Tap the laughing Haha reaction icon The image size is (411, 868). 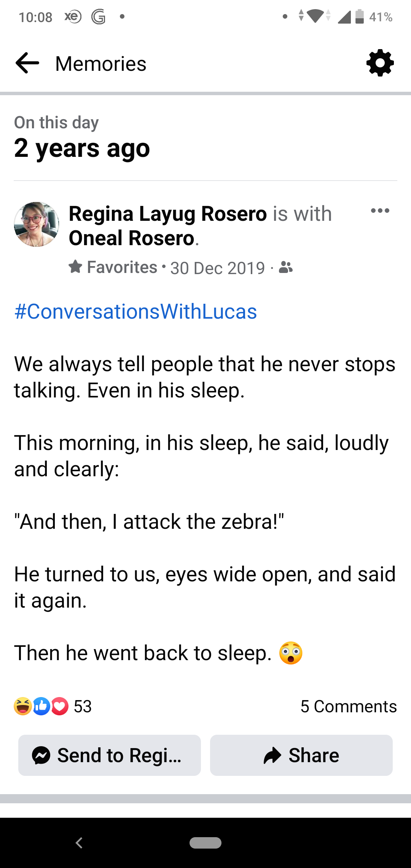[23, 706]
